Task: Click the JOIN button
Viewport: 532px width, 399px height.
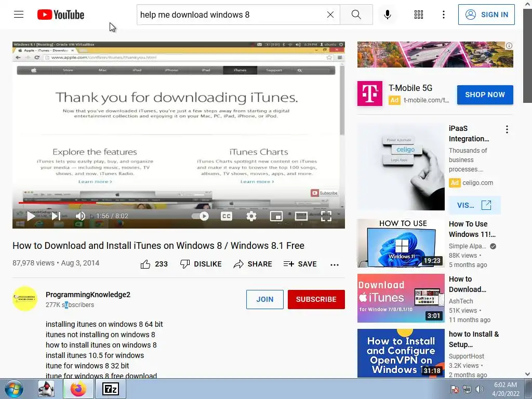Action: pyautogui.click(x=264, y=299)
